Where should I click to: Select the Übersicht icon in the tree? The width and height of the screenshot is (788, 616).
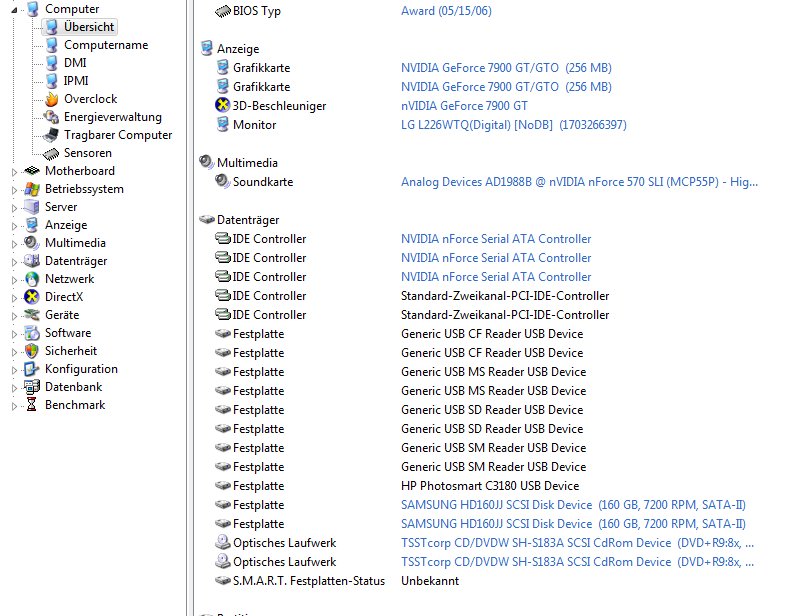click(52, 27)
